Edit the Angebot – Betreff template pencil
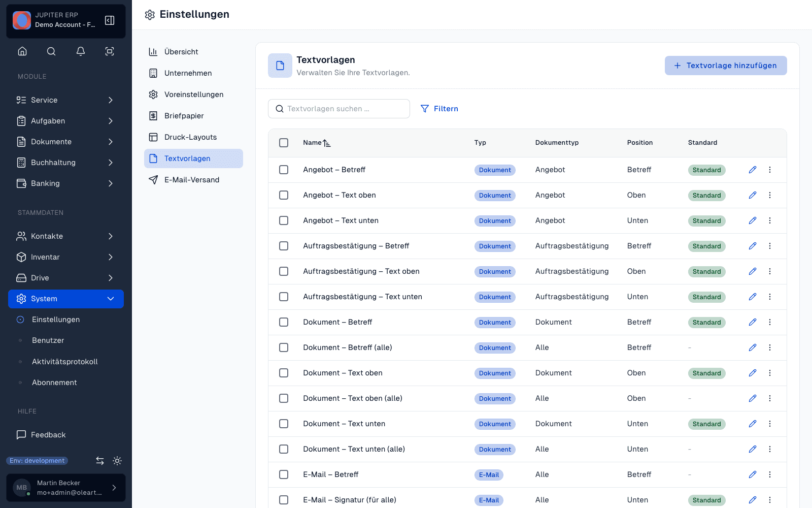This screenshot has height=508, width=812. click(x=753, y=170)
